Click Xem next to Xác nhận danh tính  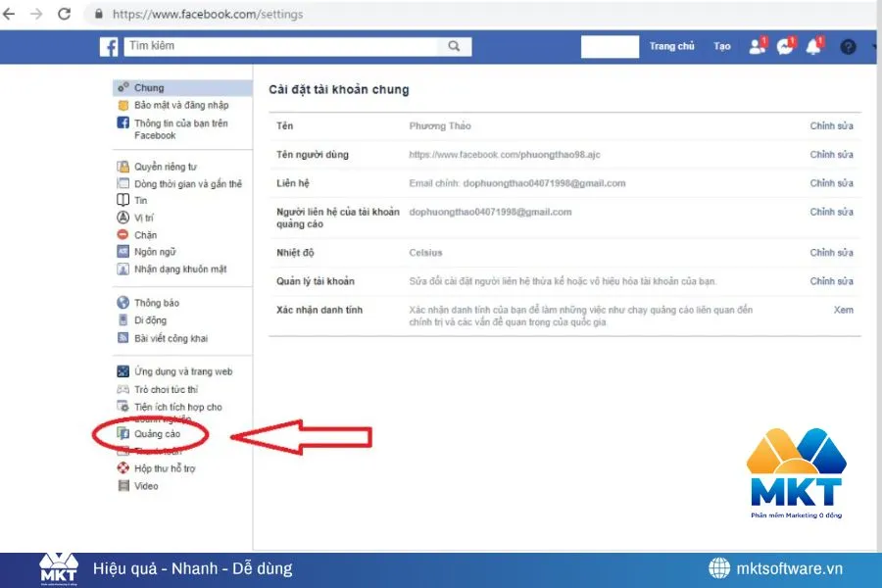[x=842, y=310]
